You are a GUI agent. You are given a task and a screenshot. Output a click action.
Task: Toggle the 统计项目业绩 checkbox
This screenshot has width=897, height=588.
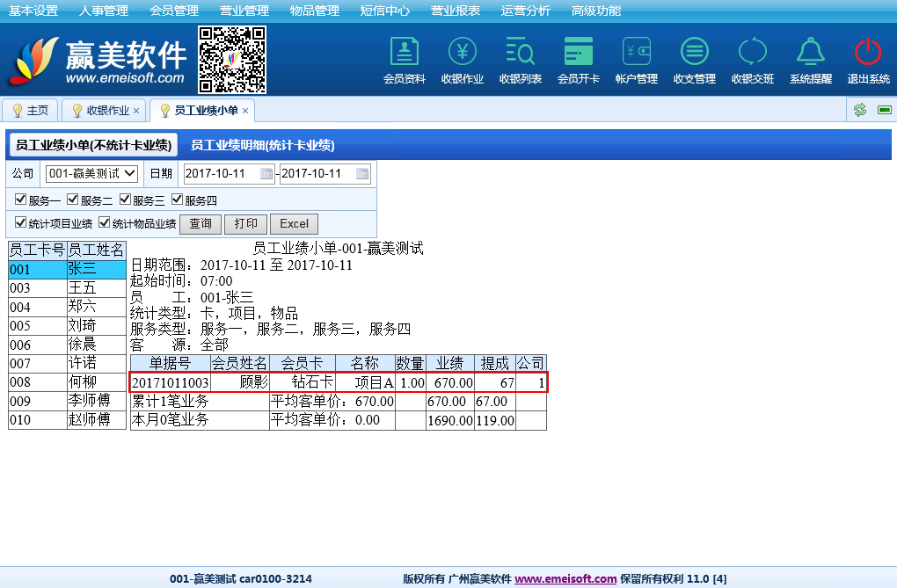[x=21, y=223]
